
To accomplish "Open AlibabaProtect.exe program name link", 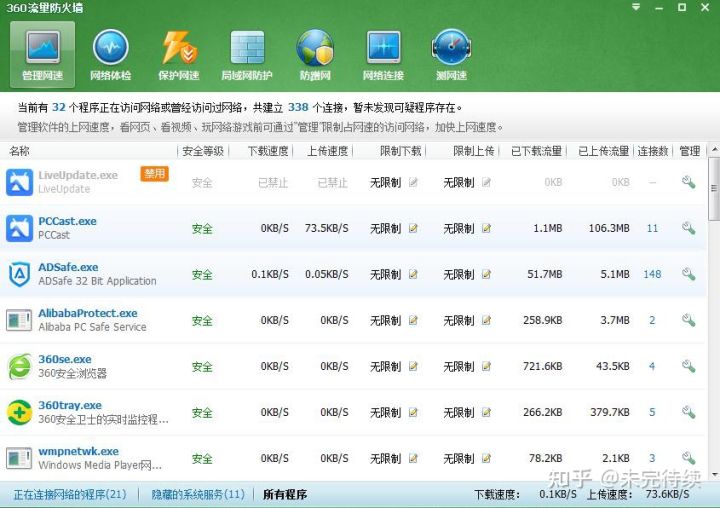I will pos(88,313).
